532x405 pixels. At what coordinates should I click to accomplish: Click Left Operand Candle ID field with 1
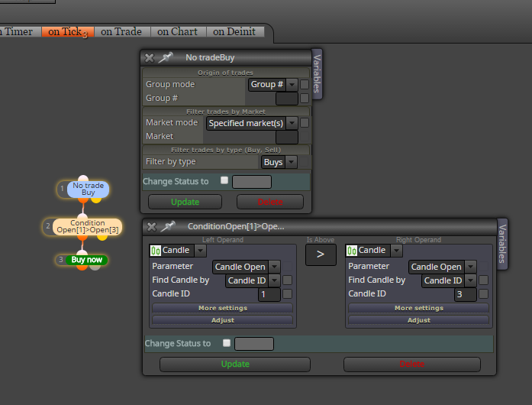pyautogui.click(x=269, y=294)
